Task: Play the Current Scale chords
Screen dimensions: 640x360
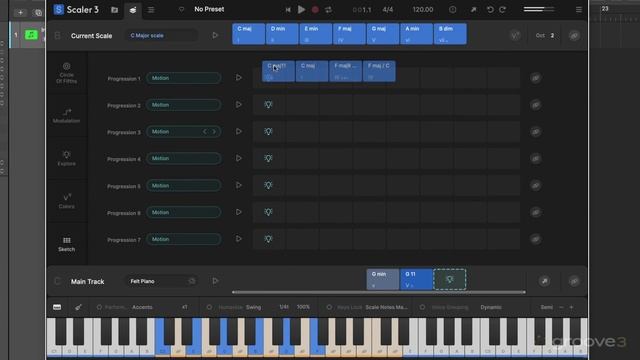Action: tap(215, 36)
